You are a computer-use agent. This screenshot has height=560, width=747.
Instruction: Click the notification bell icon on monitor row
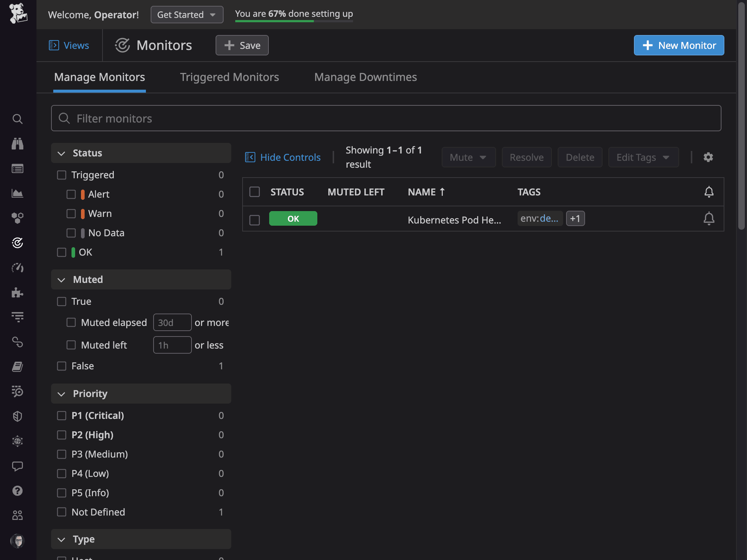pyautogui.click(x=709, y=218)
